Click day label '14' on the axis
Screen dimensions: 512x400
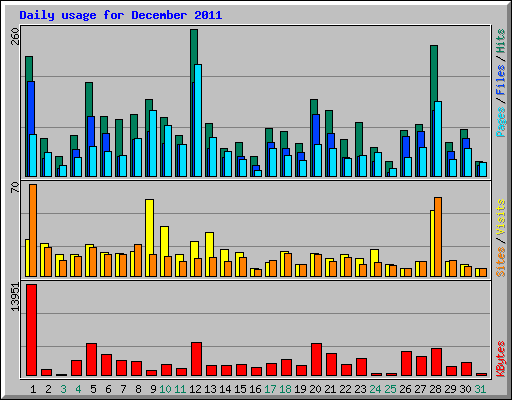[225, 389]
